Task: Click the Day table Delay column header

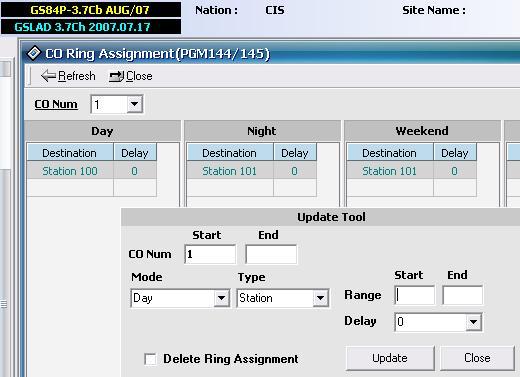Action: pos(135,153)
